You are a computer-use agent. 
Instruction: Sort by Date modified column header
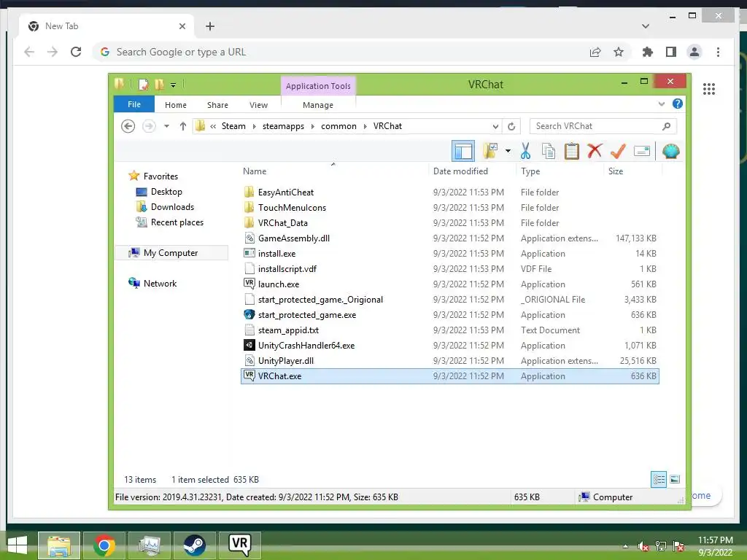coord(460,171)
